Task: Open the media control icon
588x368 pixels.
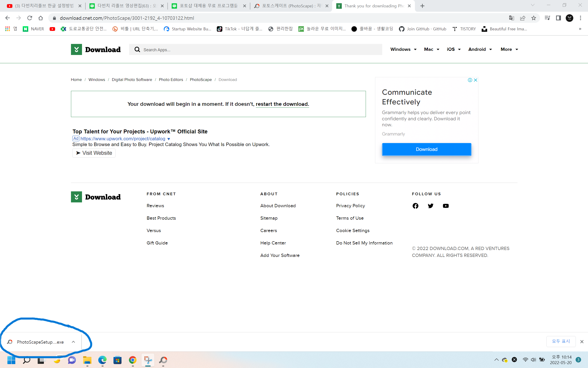Action: point(547,18)
